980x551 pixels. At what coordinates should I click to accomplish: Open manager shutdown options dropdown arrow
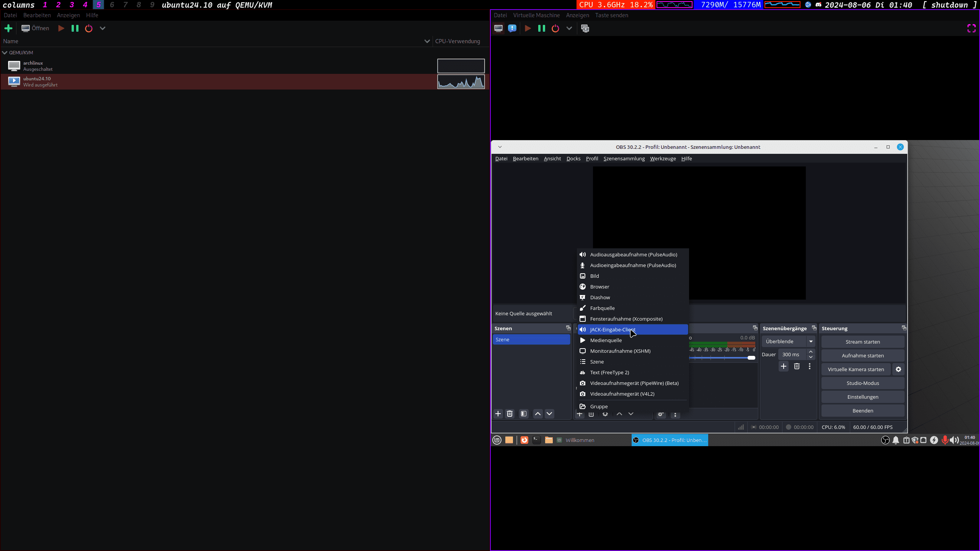pyautogui.click(x=103, y=28)
